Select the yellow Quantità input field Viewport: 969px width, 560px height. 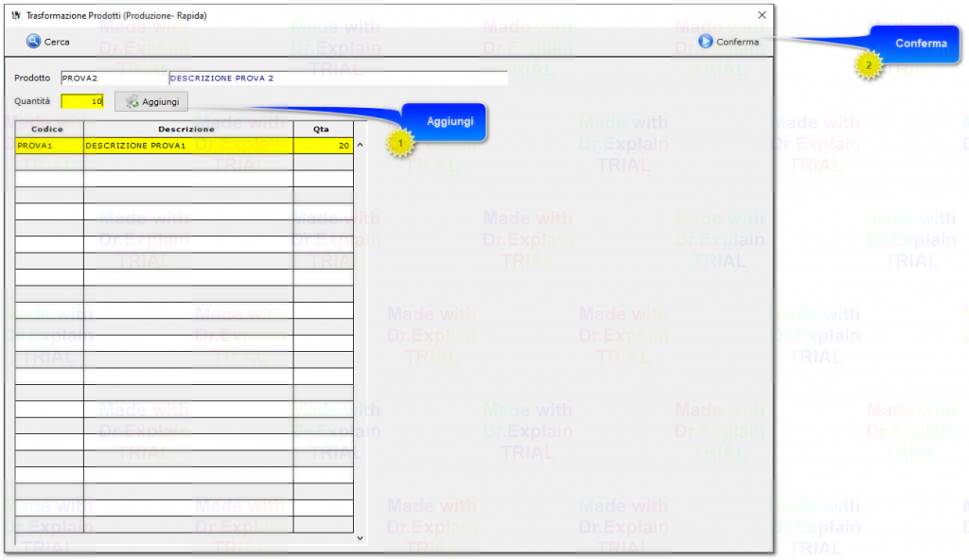(82, 101)
